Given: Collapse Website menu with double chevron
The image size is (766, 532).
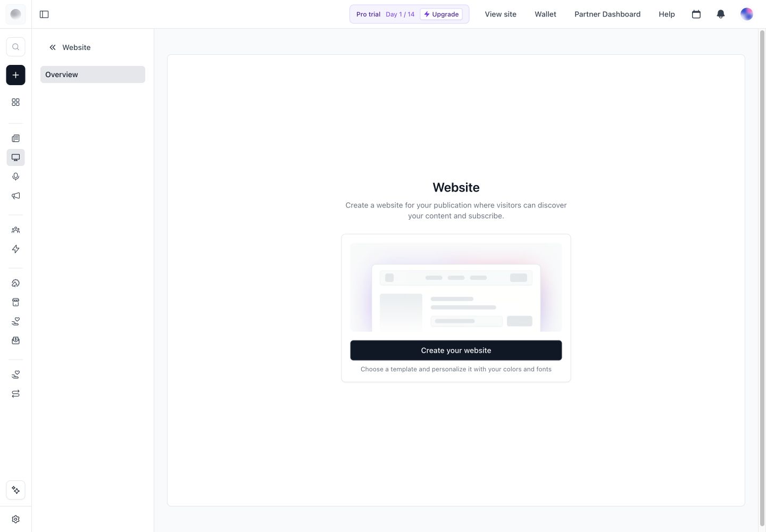Looking at the screenshot, I should pos(53,47).
